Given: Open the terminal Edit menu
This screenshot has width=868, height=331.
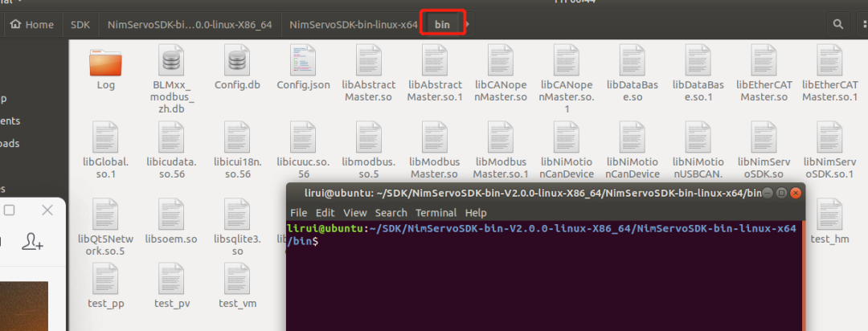Looking at the screenshot, I should click(325, 213).
